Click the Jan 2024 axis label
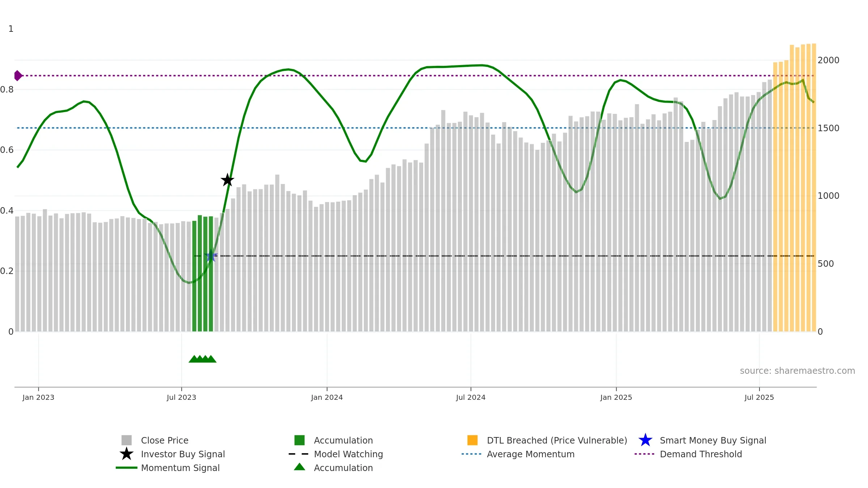868x488 pixels. [x=327, y=398]
